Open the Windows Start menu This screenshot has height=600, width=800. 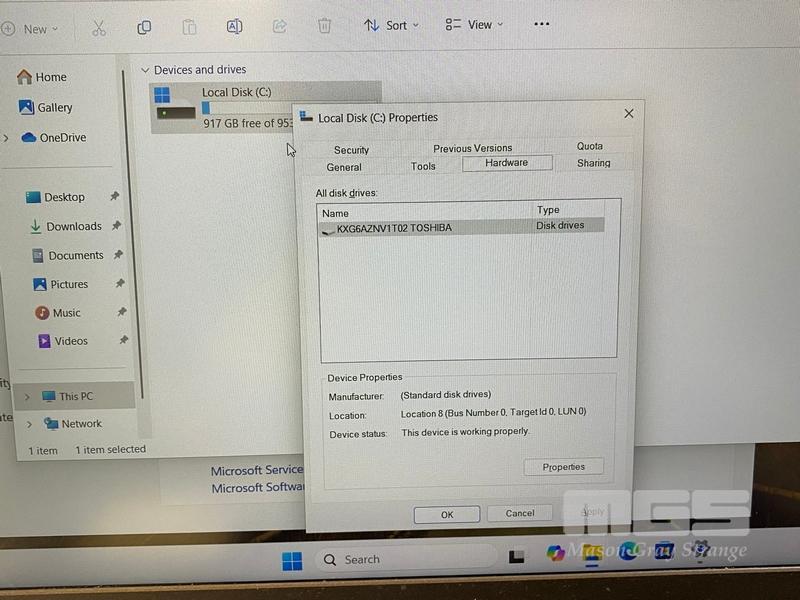(x=292, y=562)
